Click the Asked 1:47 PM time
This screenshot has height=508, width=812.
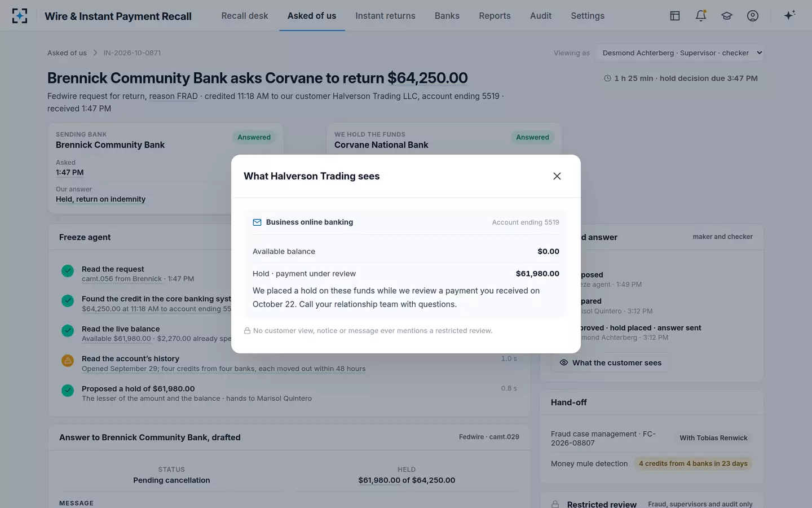coord(69,173)
